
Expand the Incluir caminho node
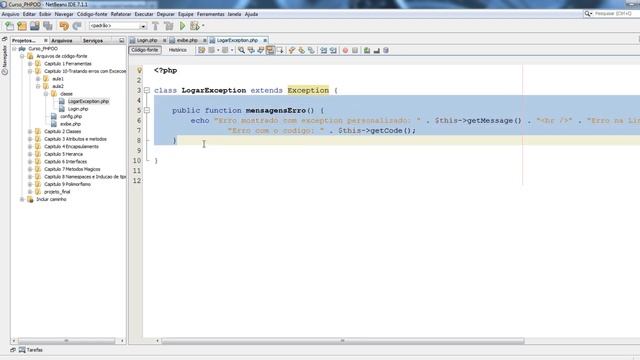point(22,199)
